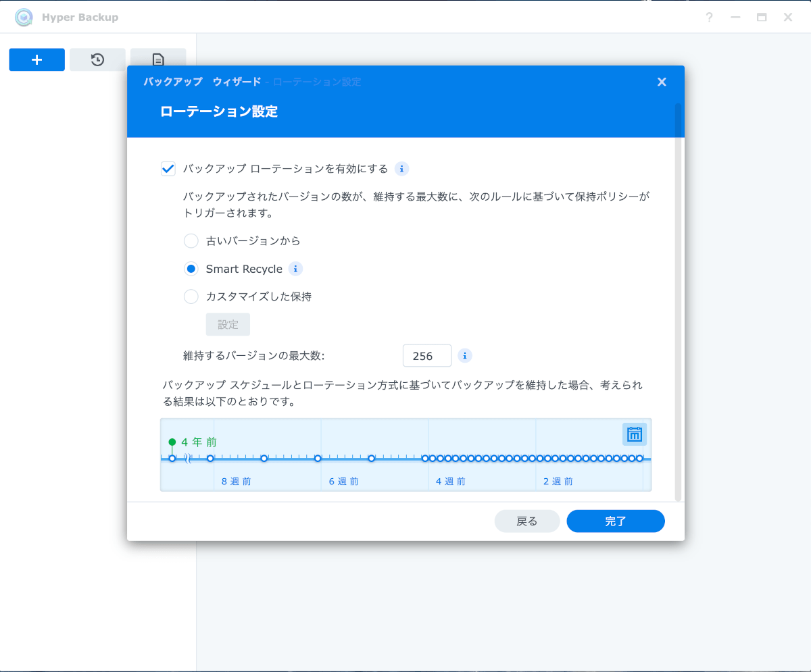The image size is (811, 672).
Task: Select the Smart Recycle radio option
Action: (191, 269)
